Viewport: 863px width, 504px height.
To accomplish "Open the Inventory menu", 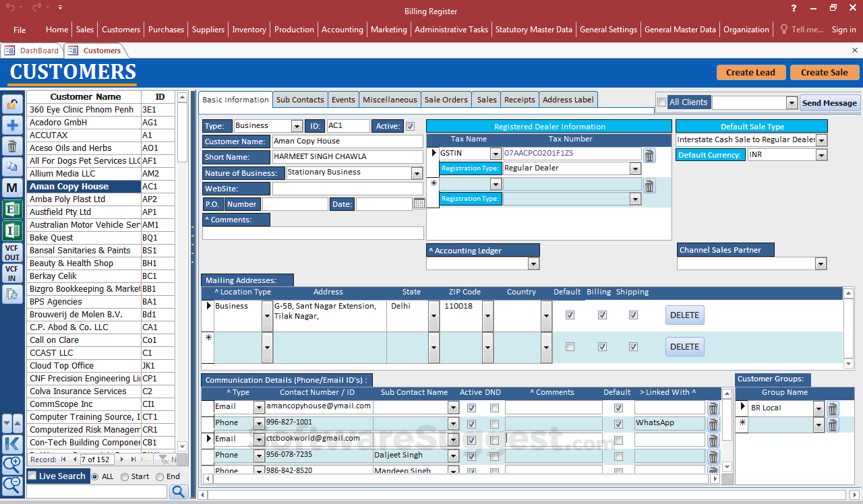I will point(249,30).
